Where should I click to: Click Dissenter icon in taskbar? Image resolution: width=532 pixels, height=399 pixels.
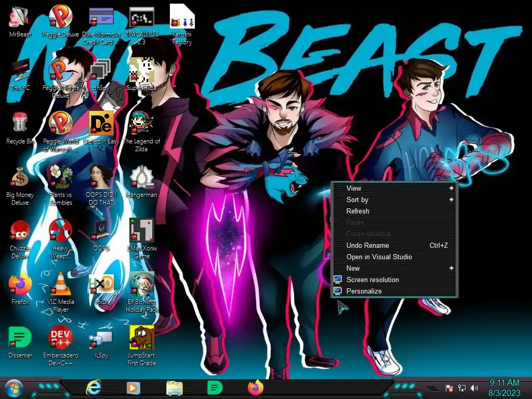click(215, 388)
